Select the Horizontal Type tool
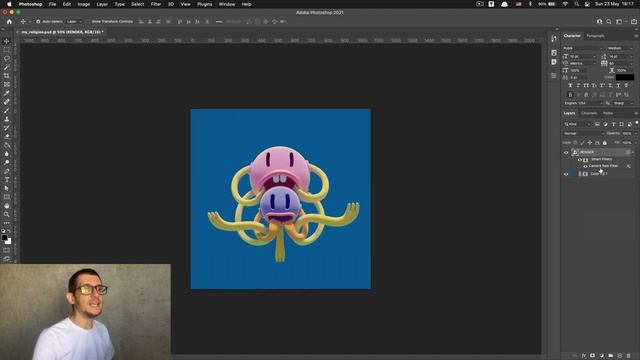This screenshot has width=640, height=360. [7, 180]
